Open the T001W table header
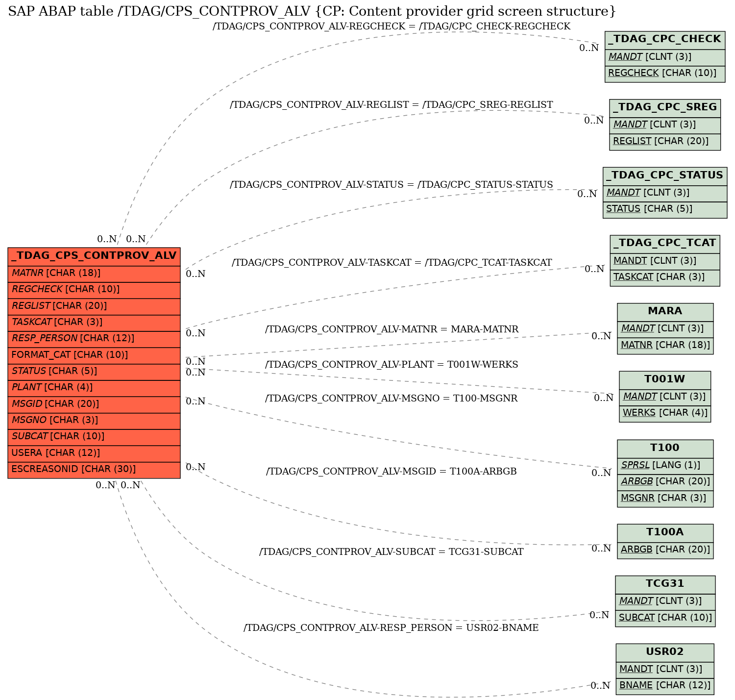The height and width of the screenshot is (700, 735). click(x=665, y=380)
